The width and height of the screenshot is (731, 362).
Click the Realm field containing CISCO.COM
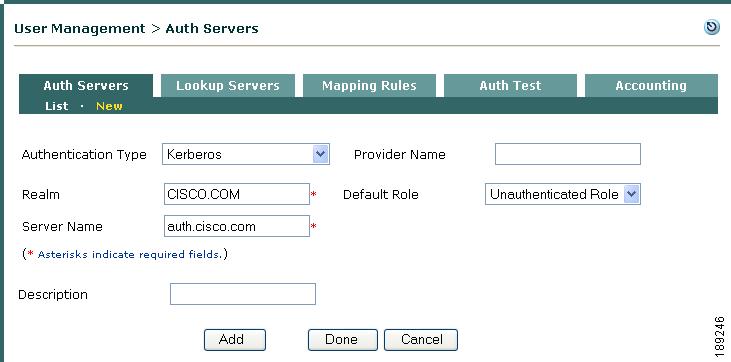click(x=237, y=194)
